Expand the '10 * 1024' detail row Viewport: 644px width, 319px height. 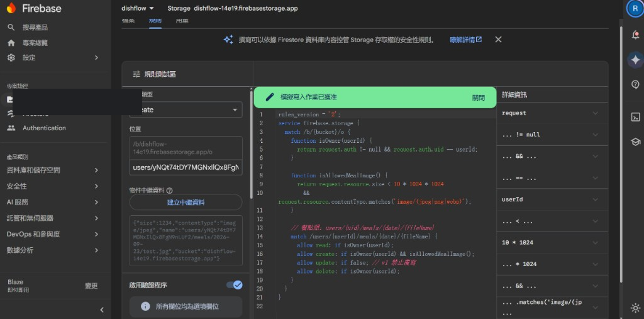coord(552,242)
